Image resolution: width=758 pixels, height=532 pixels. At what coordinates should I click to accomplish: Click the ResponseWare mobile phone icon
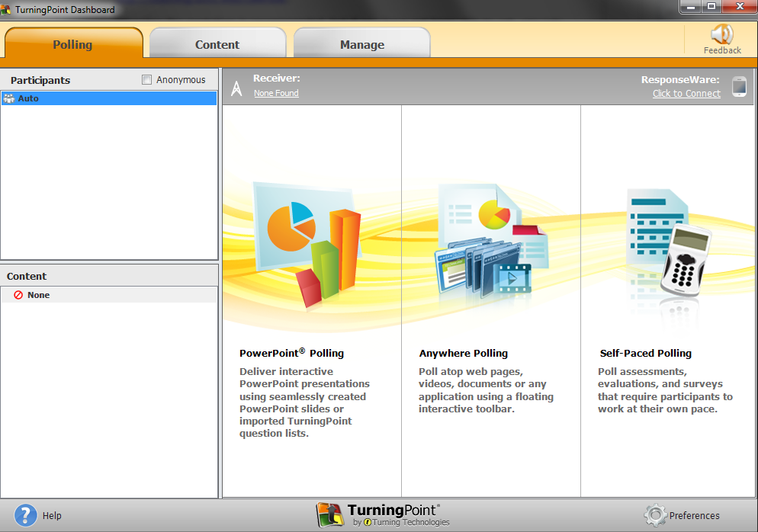tap(738, 86)
